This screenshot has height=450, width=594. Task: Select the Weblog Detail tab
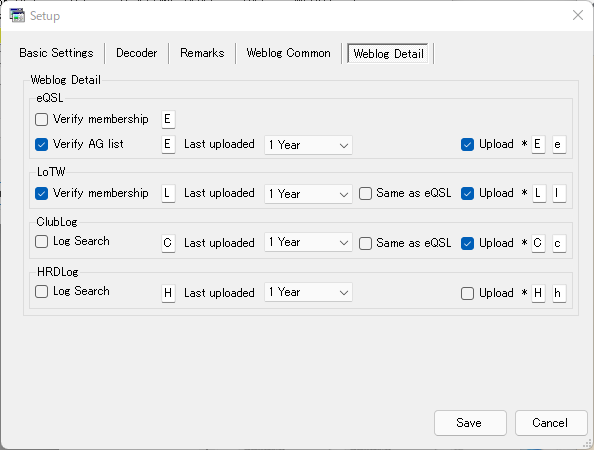pos(388,53)
